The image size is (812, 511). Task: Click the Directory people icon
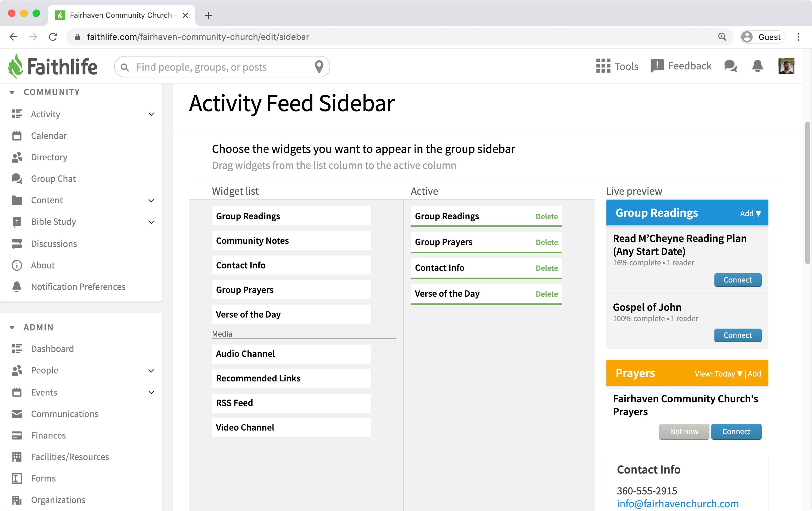17,157
